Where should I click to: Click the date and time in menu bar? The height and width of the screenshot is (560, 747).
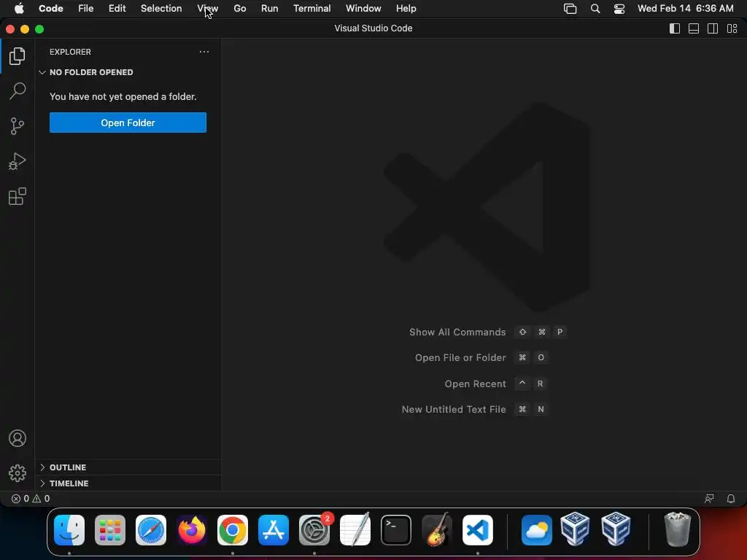(x=686, y=8)
